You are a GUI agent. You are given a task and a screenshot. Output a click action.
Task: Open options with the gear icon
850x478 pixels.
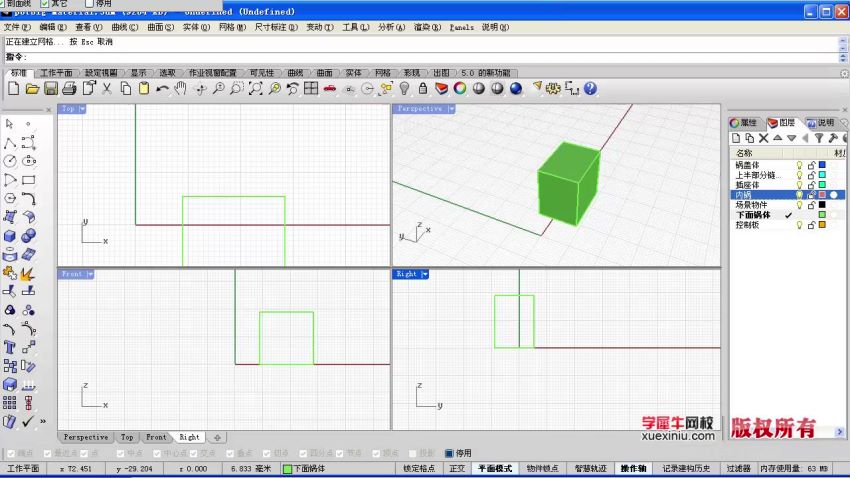tap(553, 88)
